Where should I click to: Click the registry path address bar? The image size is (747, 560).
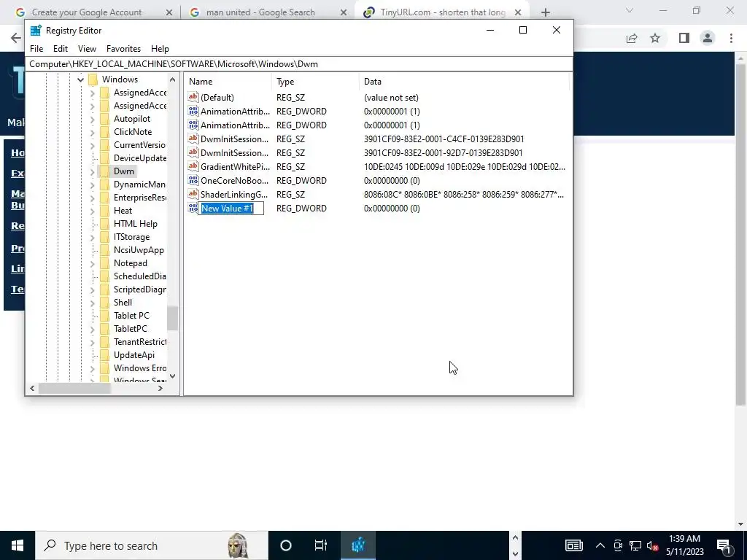[x=299, y=64]
